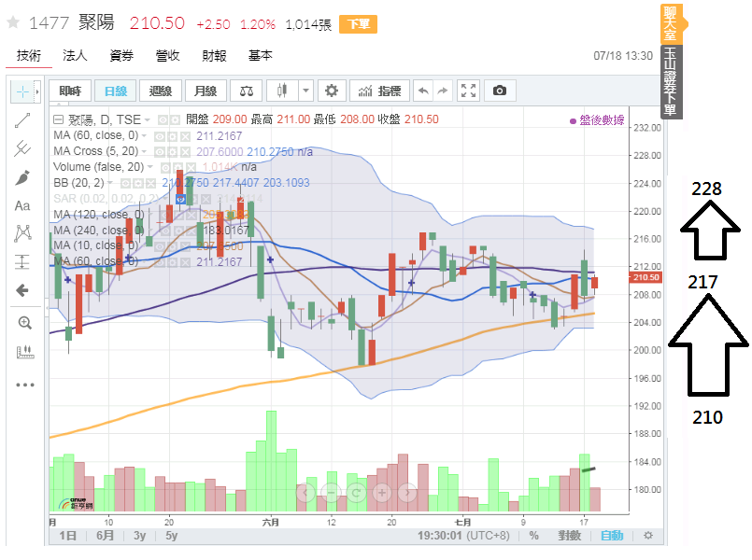Screen dimensions: 752x560
Task: Set time range to 5y
Action: [x=172, y=536]
